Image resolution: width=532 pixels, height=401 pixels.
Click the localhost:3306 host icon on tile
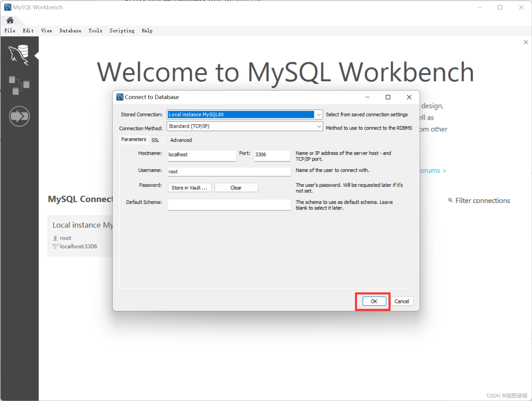(x=55, y=246)
